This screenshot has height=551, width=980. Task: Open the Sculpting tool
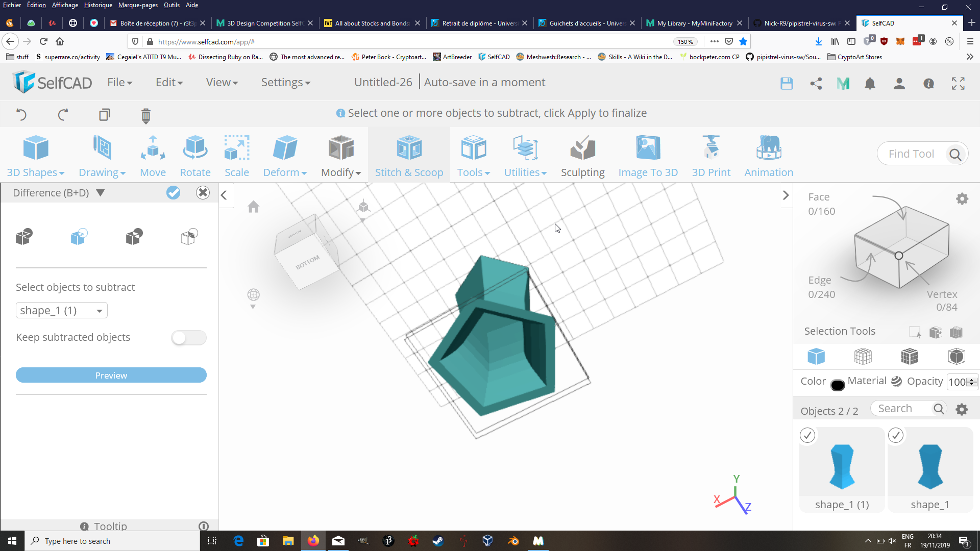(582, 157)
